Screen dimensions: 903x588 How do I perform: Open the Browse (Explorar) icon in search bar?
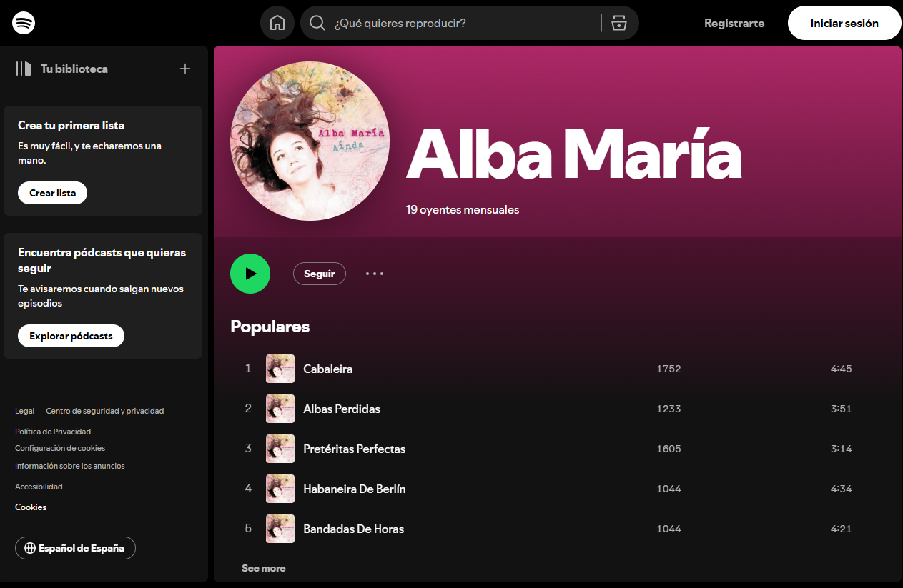pos(619,23)
